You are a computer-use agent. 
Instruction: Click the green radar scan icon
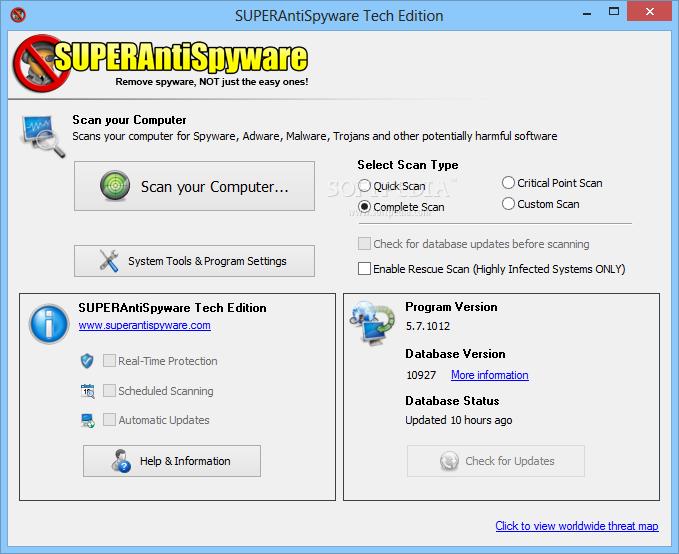tap(115, 186)
